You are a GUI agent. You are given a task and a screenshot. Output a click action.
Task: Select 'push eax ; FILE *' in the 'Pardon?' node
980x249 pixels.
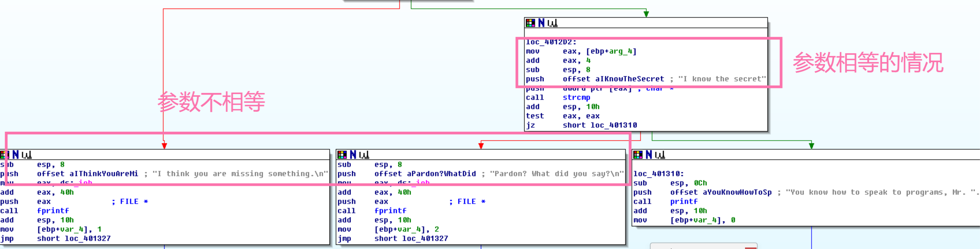click(411, 202)
